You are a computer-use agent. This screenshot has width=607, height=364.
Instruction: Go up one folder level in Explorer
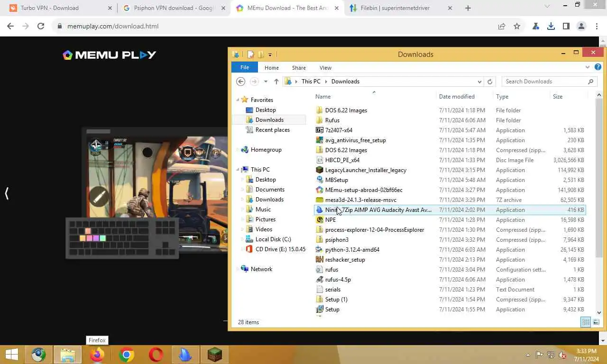coord(276,82)
